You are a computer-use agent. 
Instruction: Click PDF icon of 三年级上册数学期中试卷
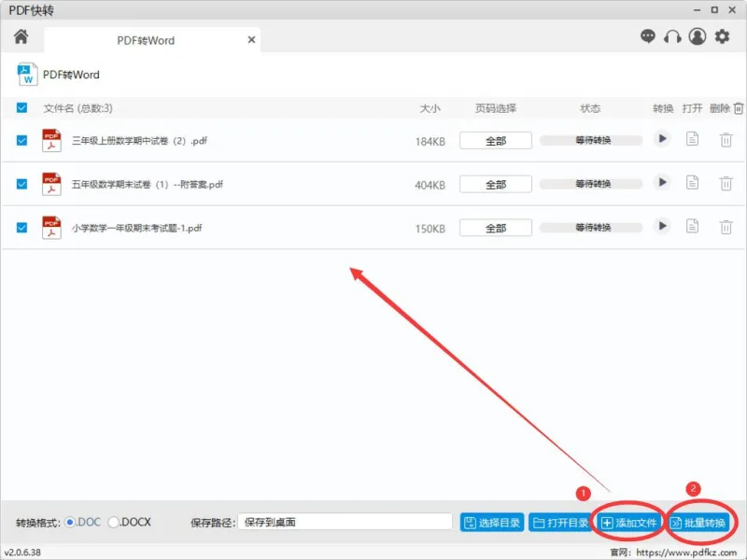pos(51,141)
